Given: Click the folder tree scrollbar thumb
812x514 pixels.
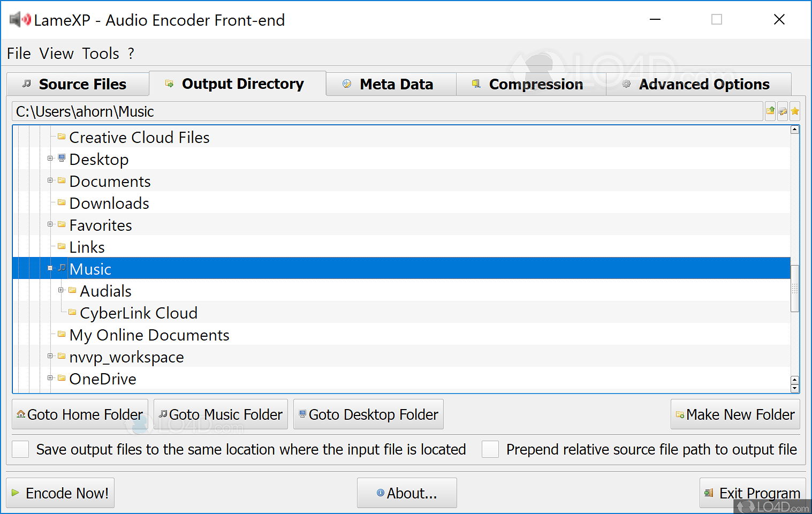Looking at the screenshot, I should (x=795, y=289).
